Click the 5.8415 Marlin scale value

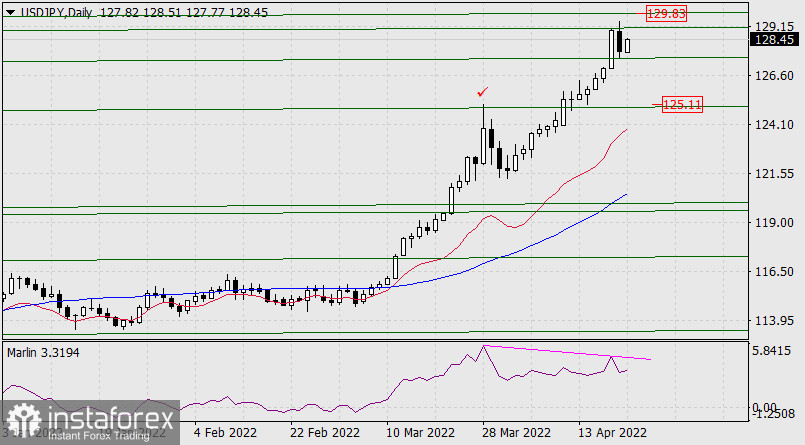tap(774, 352)
